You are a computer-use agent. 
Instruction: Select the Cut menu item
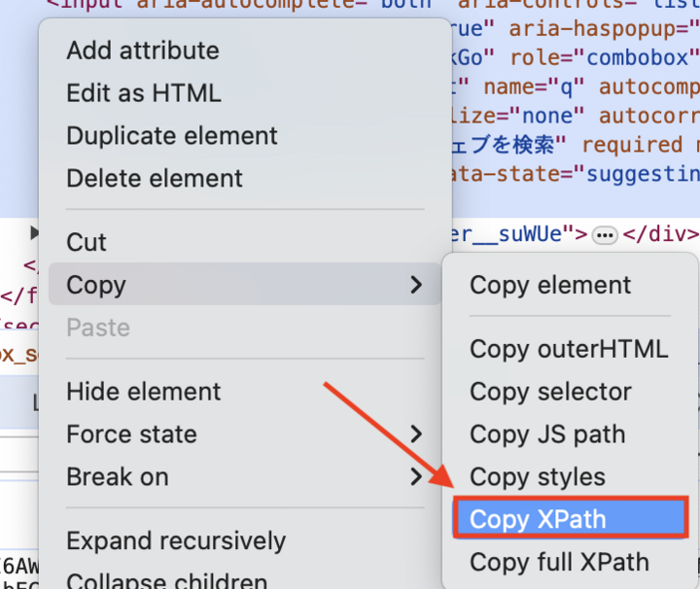[x=87, y=242]
